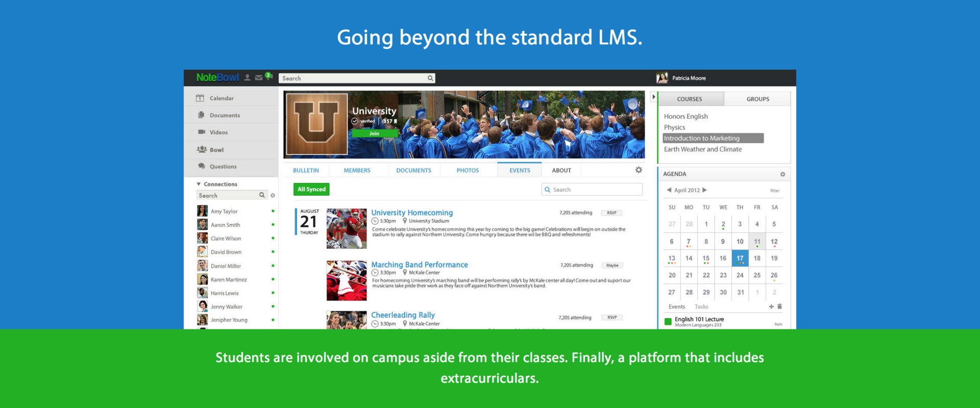Switch to the BULLETIN tab

pyautogui.click(x=306, y=170)
